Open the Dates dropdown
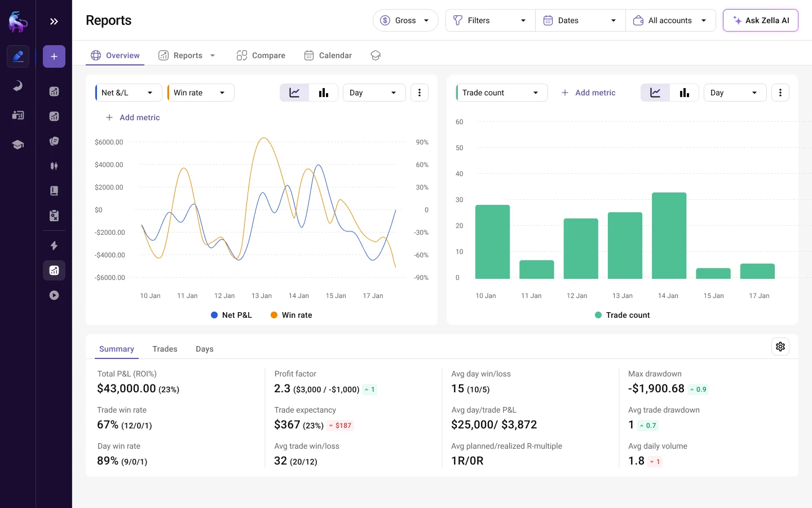This screenshot has height=508, width=812. 581,20
